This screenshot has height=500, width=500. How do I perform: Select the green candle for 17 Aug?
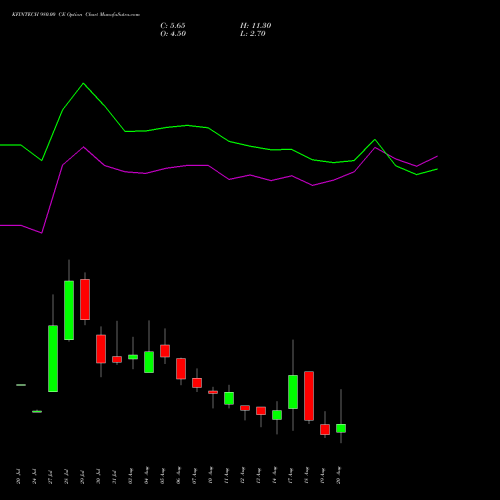point(293,392)
